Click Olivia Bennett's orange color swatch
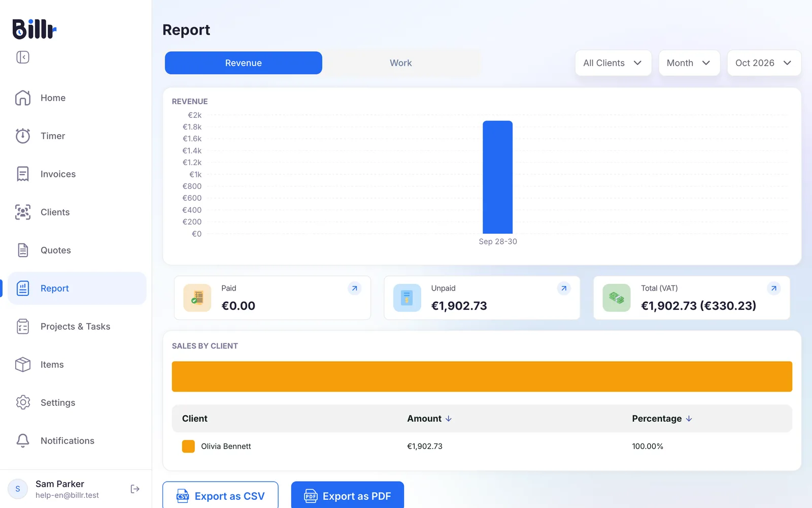Image resolution: width=812 pixels, height=508 pixels. click(188, 447)
